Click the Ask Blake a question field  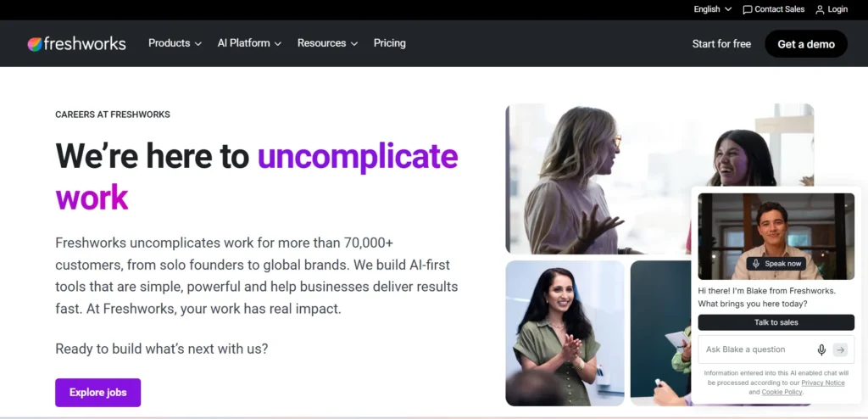point(757,349)
